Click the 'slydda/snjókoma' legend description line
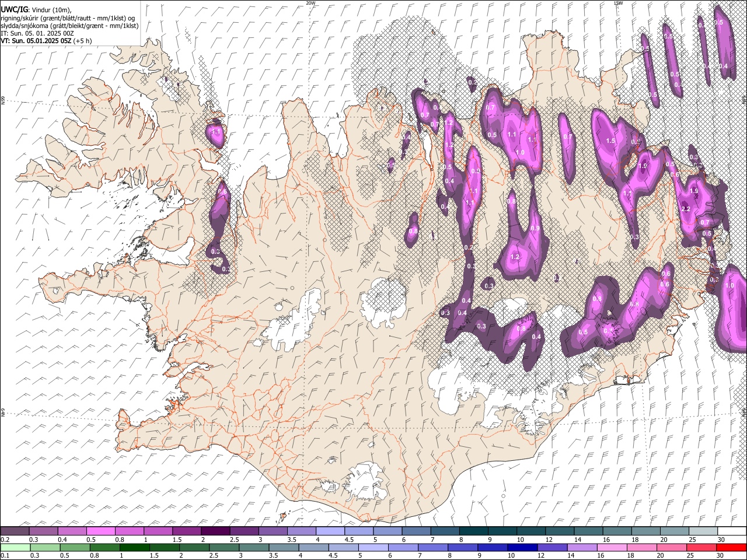Image resolution: width=747 pixels, height=560 pixels. 69,26
